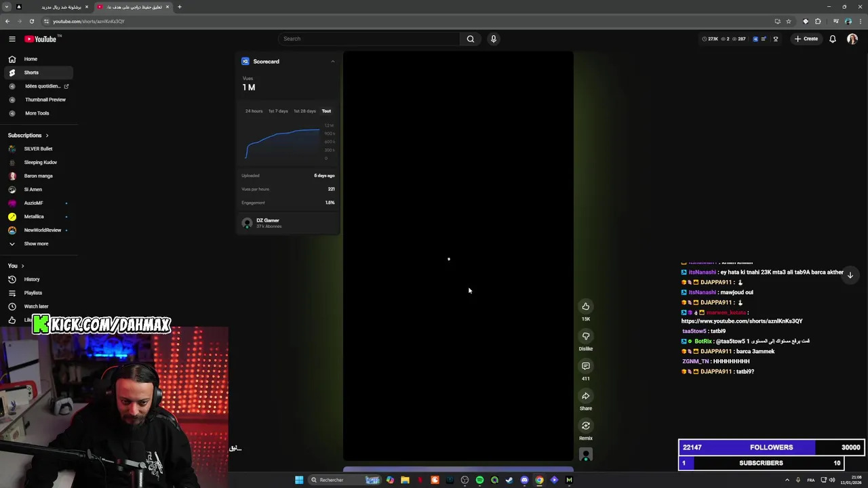The width and height of the screenshot is (868, 488).
Task: Open the tab search dropdown
Action: click(7, 7)
